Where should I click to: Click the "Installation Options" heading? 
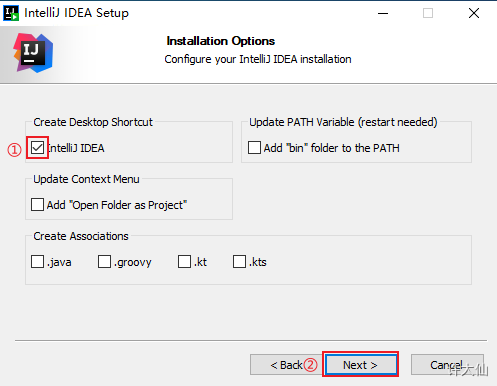tap(221, 41)
